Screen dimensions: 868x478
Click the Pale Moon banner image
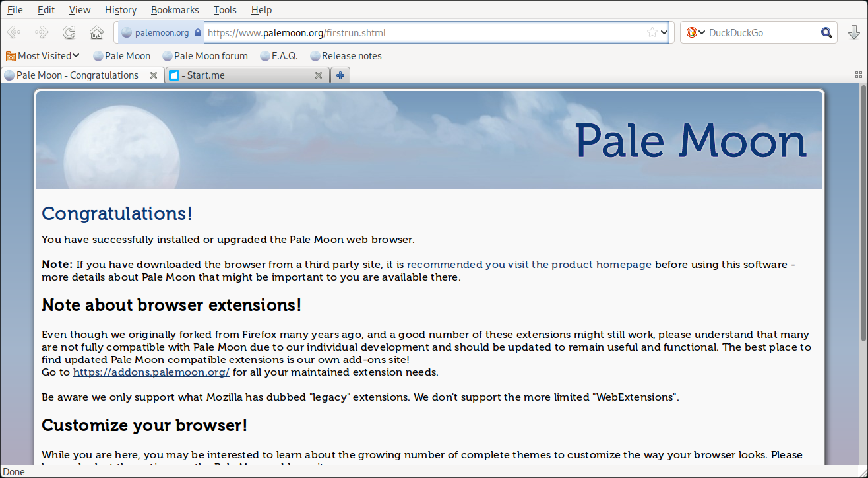tap(429, 140)
